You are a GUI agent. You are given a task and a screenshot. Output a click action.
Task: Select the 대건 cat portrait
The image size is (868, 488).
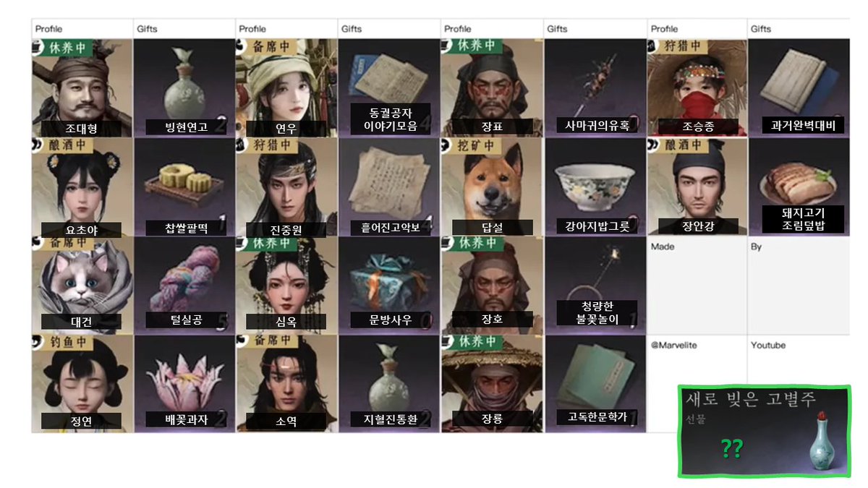82,285
